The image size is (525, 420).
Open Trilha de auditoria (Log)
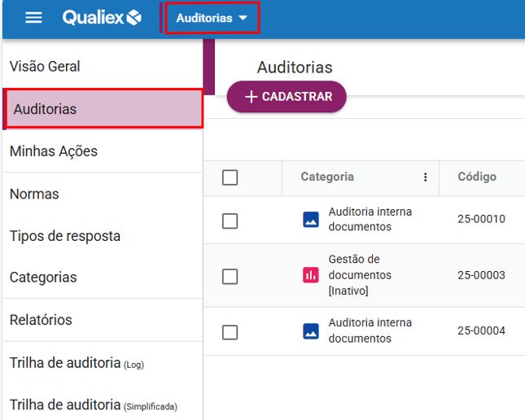point(77,363)
